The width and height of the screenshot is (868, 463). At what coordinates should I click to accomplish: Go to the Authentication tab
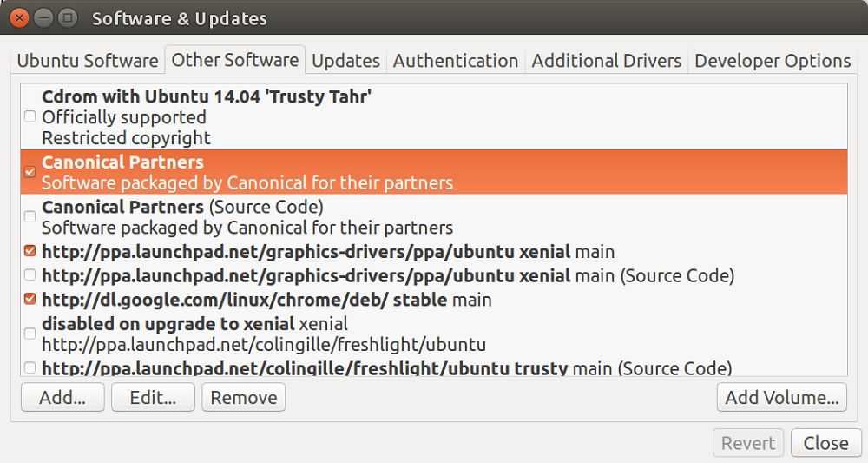[x=455, y=61]
